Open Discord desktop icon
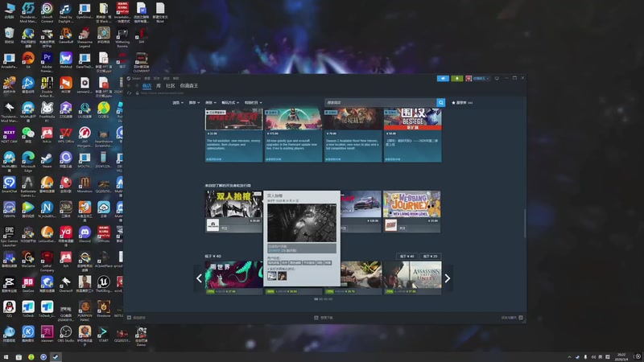 pyautogui.click(x=85, y=234)
